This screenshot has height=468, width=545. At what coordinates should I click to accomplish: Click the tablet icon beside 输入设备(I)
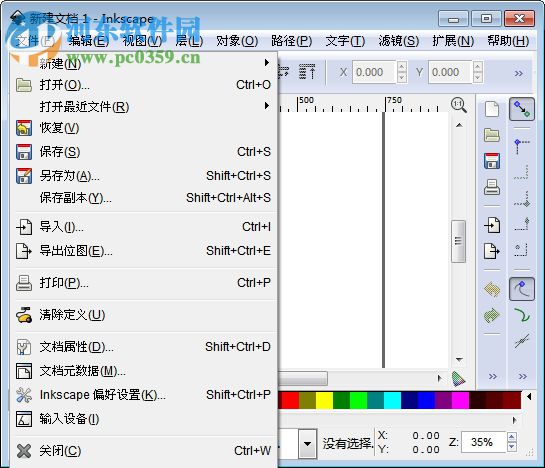(x=24, y=419)
